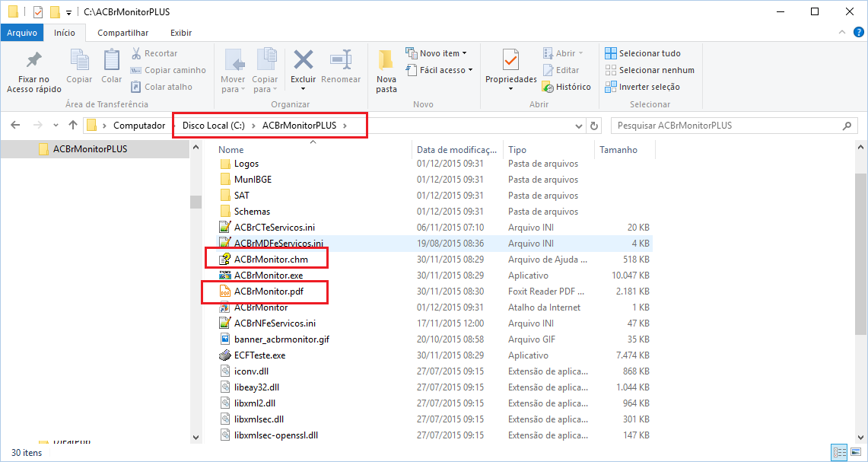868x462 pixels.
Task: Sort by the Nome column header
Action: tap(231, 150)
